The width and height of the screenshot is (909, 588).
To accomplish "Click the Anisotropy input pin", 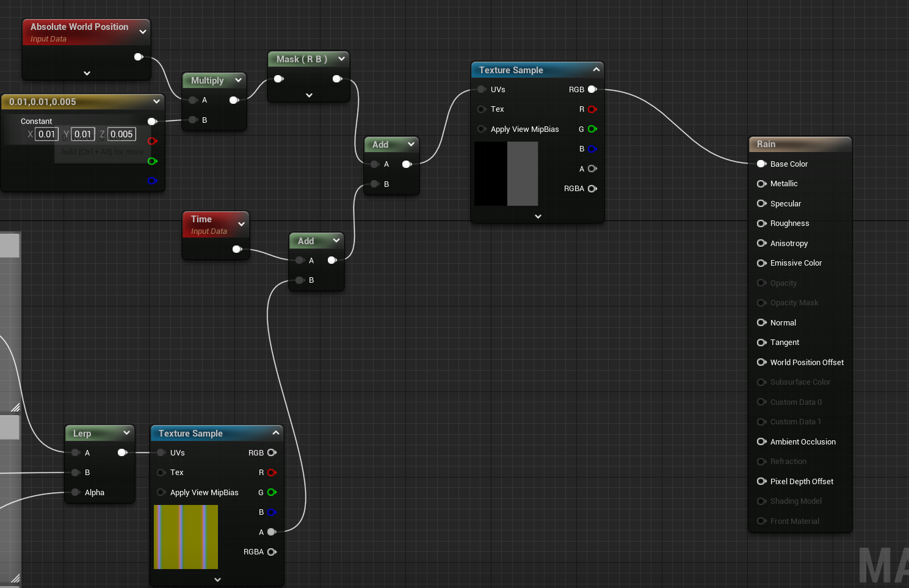I will [x=761, y=243].
